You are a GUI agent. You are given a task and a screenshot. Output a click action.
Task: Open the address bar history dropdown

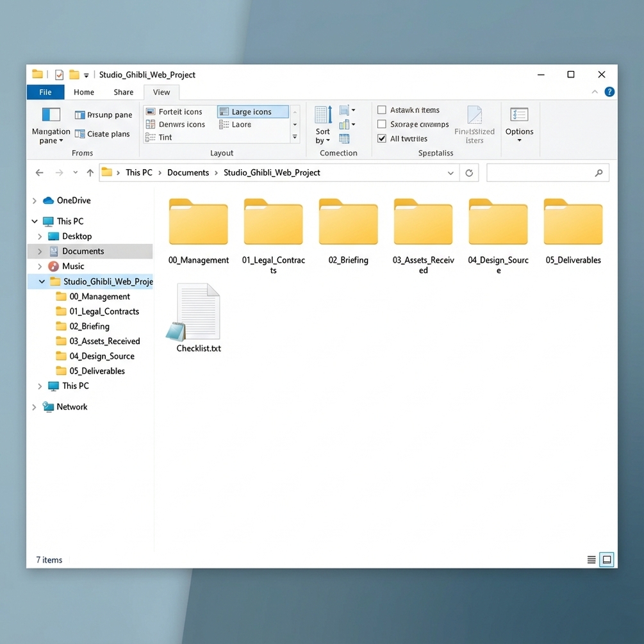450,173
